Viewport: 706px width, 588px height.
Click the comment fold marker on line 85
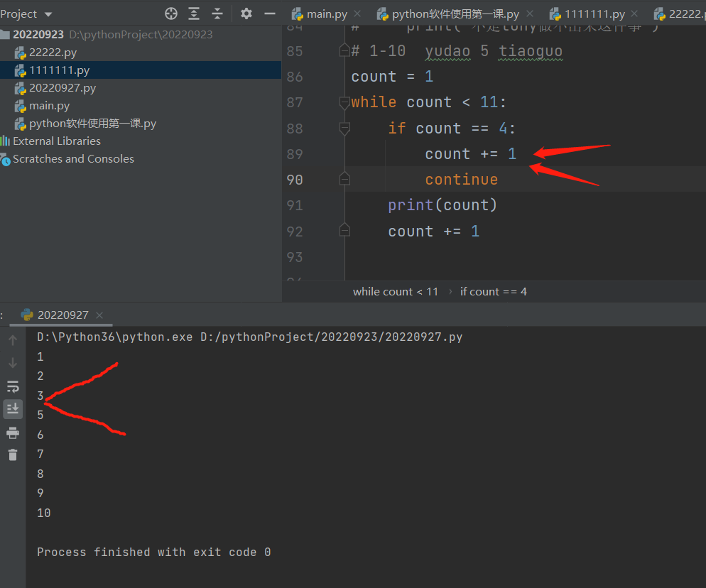(344, 50)
